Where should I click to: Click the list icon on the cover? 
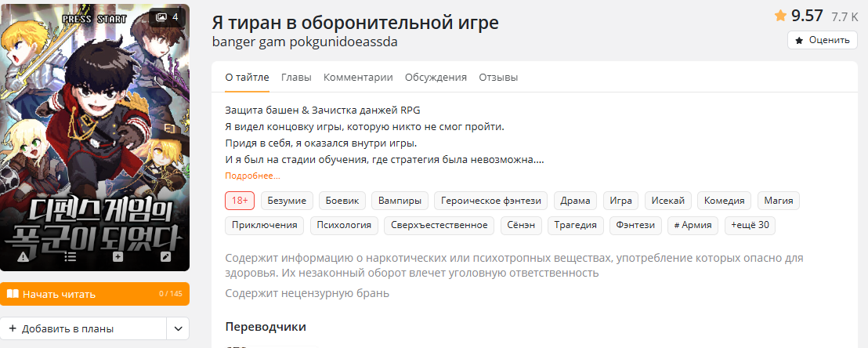click(x=71, y=256)
